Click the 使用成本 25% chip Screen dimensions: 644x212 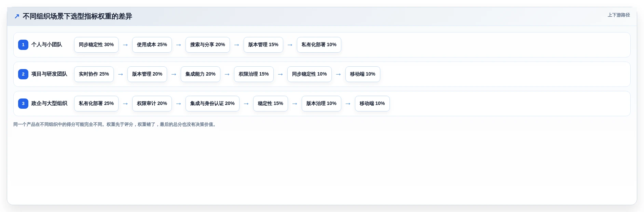[152, 45]
